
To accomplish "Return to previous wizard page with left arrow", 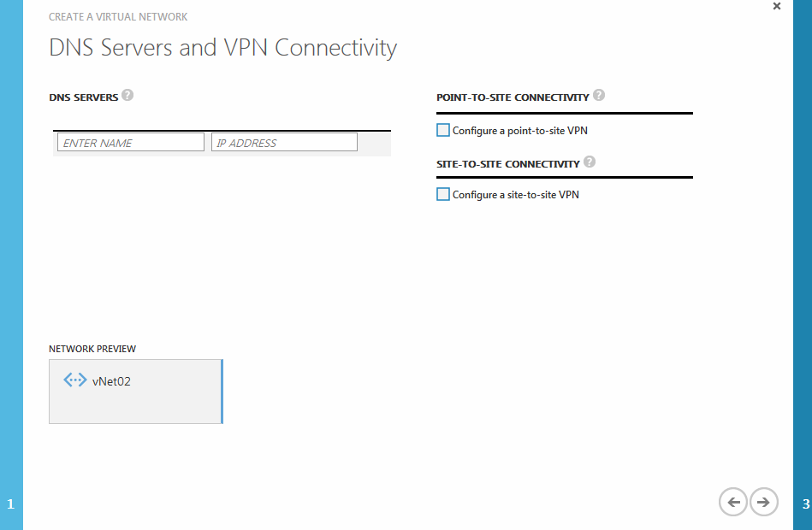I will (733, 502).
